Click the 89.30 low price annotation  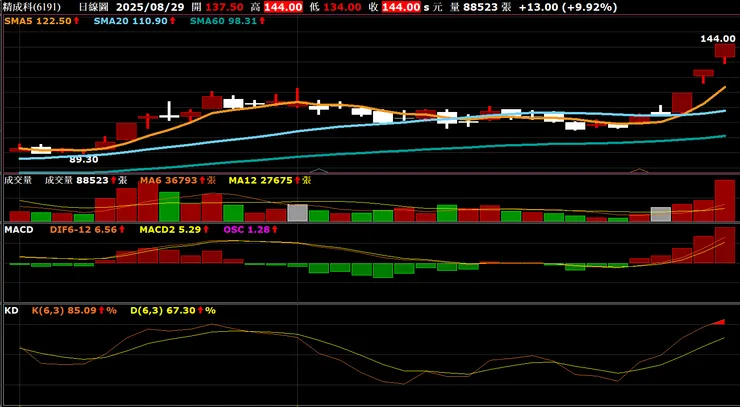(x=84, y=160)
